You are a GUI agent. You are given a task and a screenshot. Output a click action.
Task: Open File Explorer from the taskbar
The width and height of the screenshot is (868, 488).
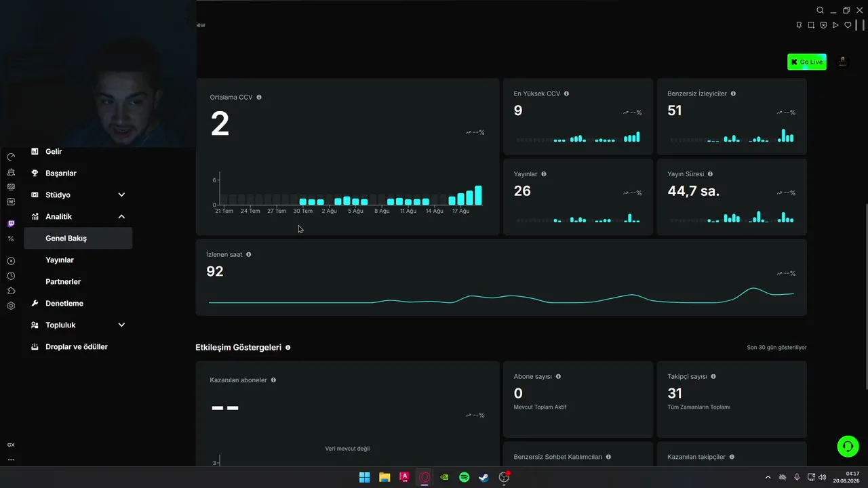[x=384, y=477]
